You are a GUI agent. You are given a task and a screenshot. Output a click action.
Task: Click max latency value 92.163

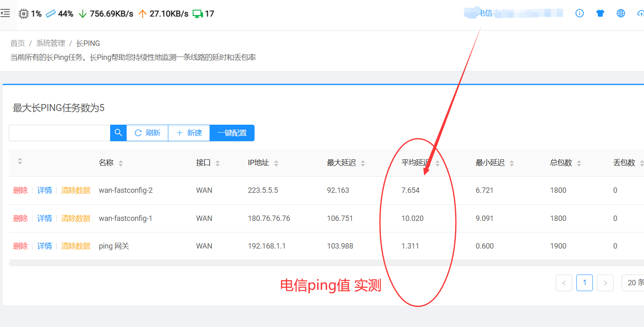338,190
